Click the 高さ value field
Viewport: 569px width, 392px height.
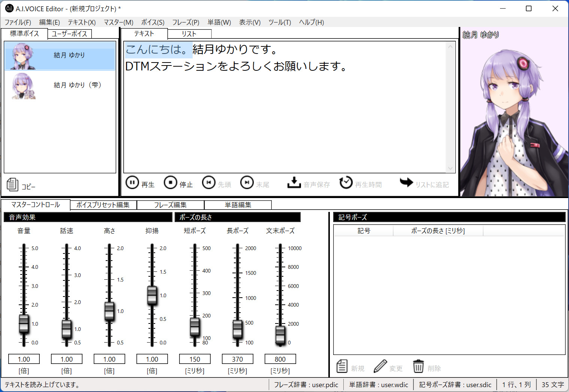(x=109, y=359)
